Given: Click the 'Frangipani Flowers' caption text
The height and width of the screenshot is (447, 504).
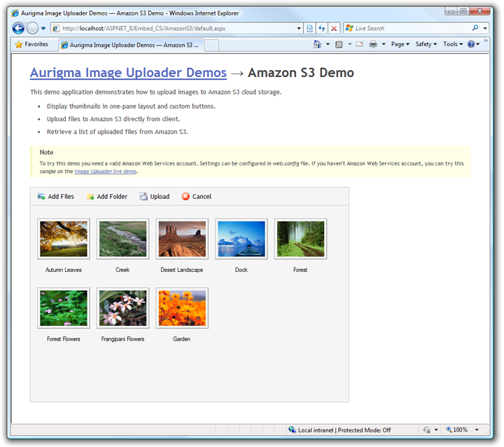Looking at the screenshot, I should [x=122, y=339].
